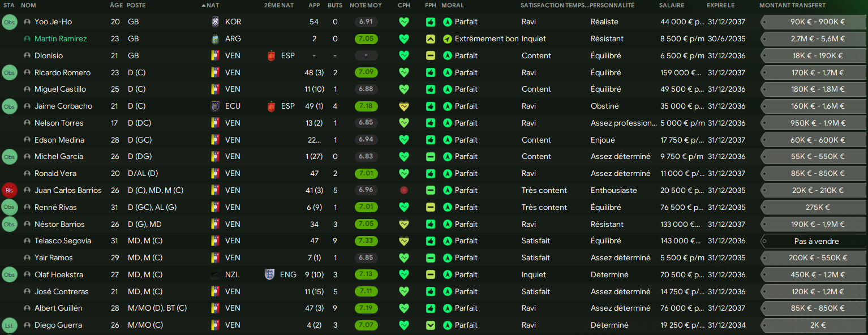Viewport: 868px width, 335px height.
Task: Sort by the NOTE MOY column header
Action: click(x=366, y=5)
